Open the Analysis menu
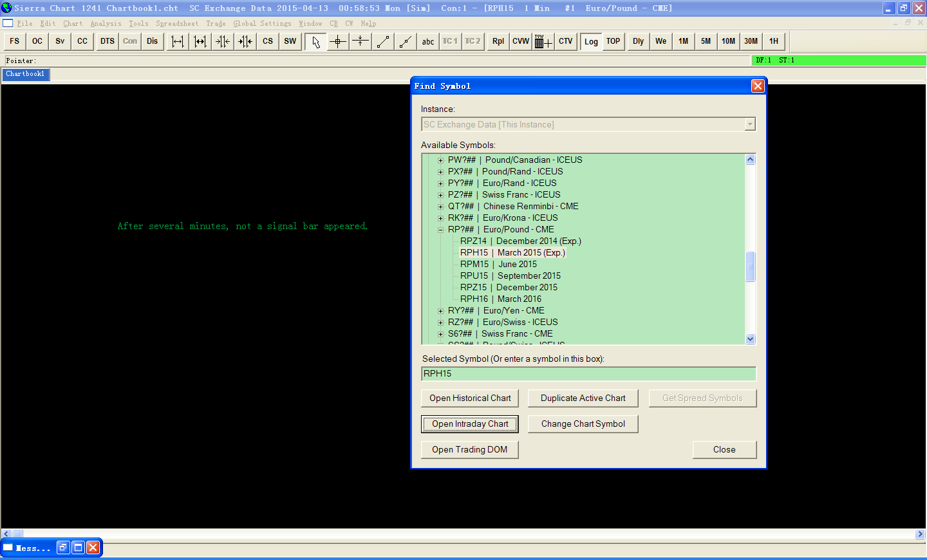Image resolution: width=927 pixels, height=560 pixels. click(x=106, y=24)
